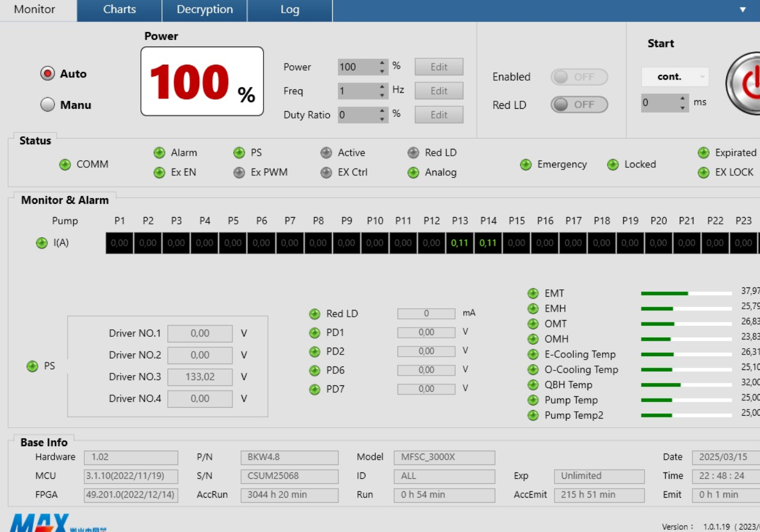Click the PD6 monitor LED
This screenshot has width=760, height=532.
click(314, 371)
